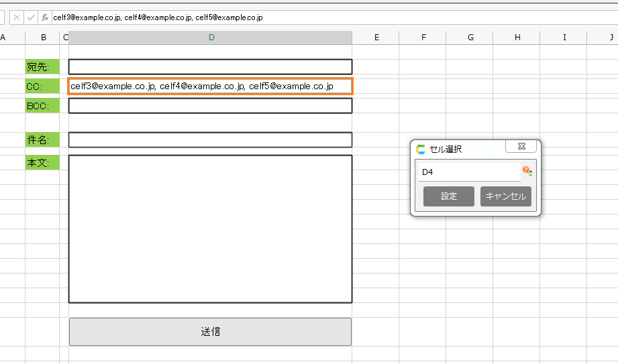Screen dimensions: 618x364
Task: Click the formula bar cancel X icon
Action: point(17,17)
